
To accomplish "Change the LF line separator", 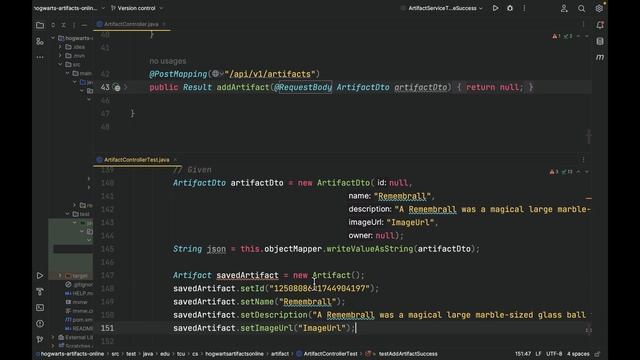I will pyautogui.click(x=538, y=354).
